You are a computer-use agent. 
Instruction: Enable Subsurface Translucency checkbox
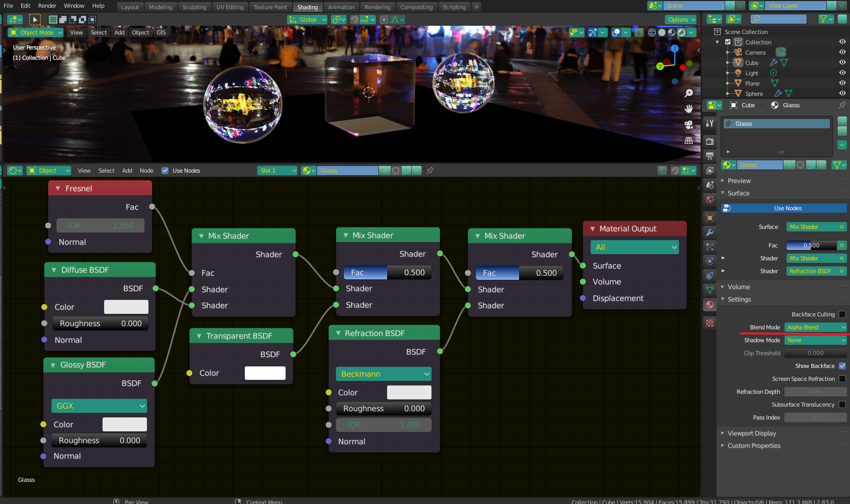842,405
